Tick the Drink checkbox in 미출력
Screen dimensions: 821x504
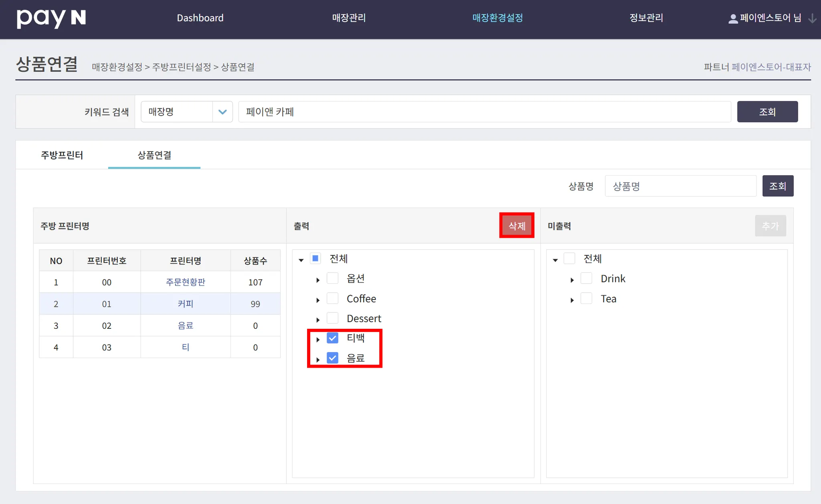(586, 278)
